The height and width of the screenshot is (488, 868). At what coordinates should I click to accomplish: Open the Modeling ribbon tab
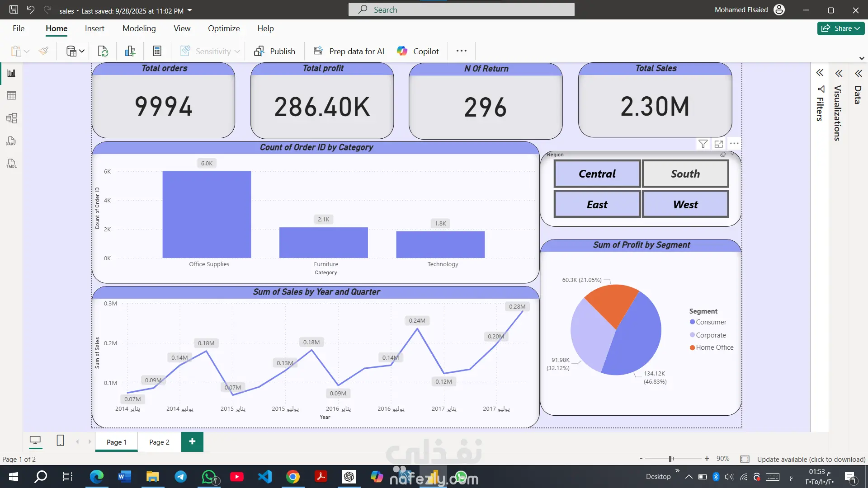139,28
